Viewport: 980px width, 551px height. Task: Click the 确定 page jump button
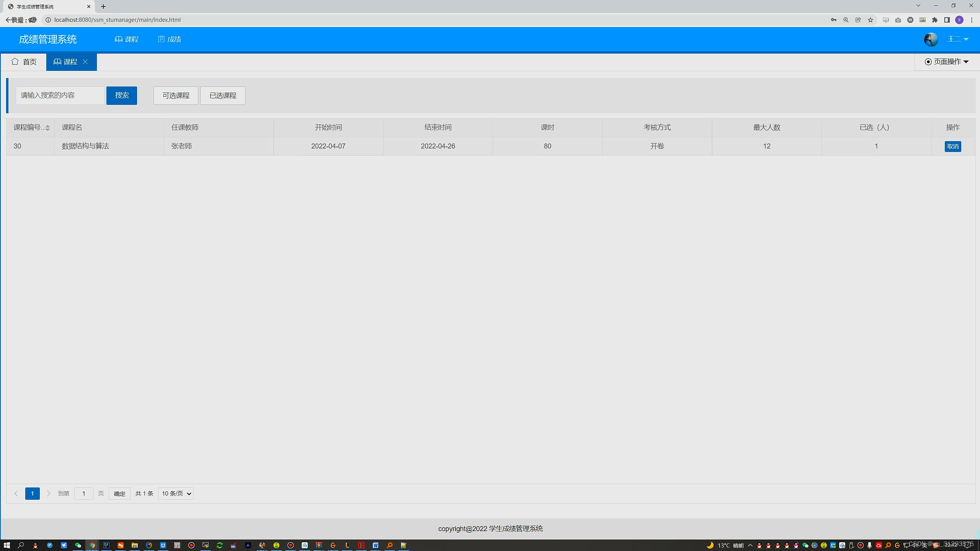[119, 494]
